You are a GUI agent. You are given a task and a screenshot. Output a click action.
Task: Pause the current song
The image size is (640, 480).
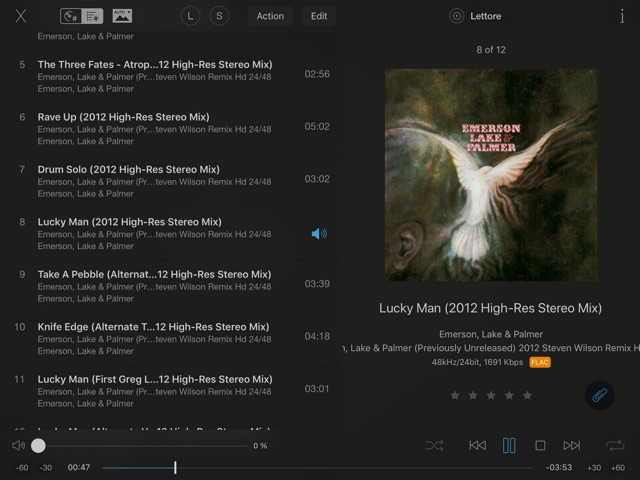click(x=509, y=445)
